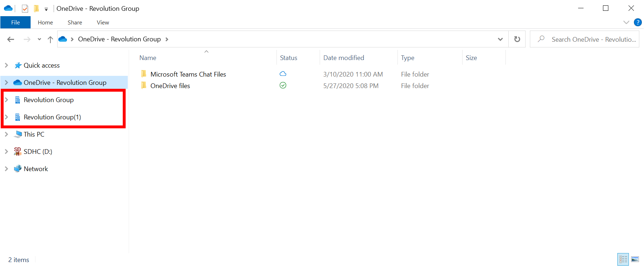Refresh the OneDrive folder view

517,39
